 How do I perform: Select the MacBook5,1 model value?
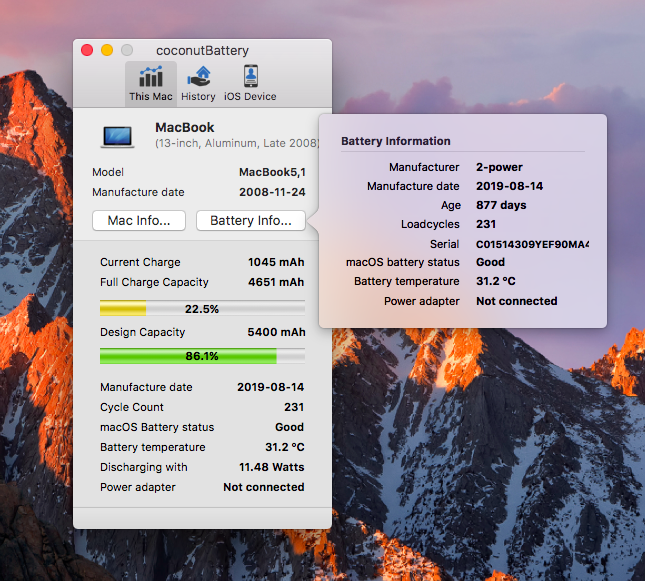272,172
